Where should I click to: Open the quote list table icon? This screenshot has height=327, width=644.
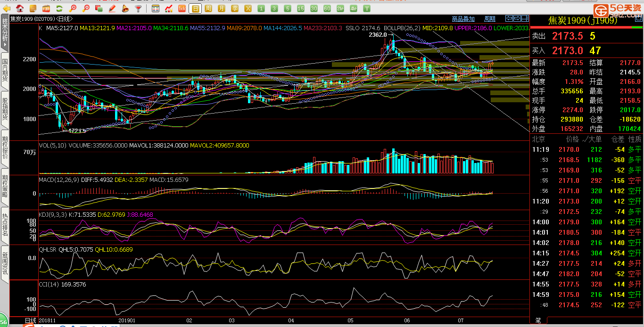[156, 8]
